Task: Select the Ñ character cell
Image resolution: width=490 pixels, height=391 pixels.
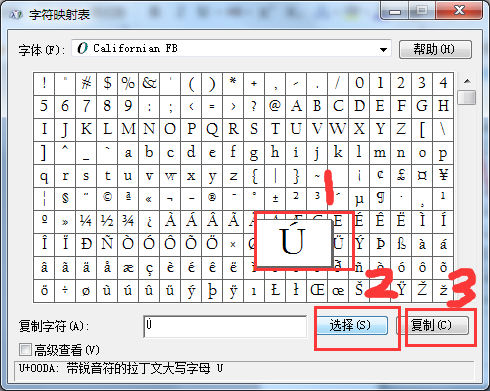Action: [x=107, y=244]
